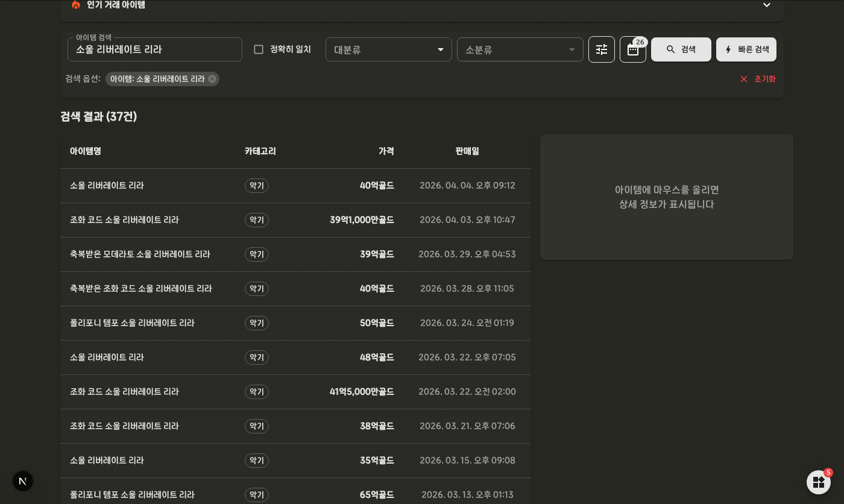
Task: Open the advanced filter sliders icon
Action: click(602, 49)
